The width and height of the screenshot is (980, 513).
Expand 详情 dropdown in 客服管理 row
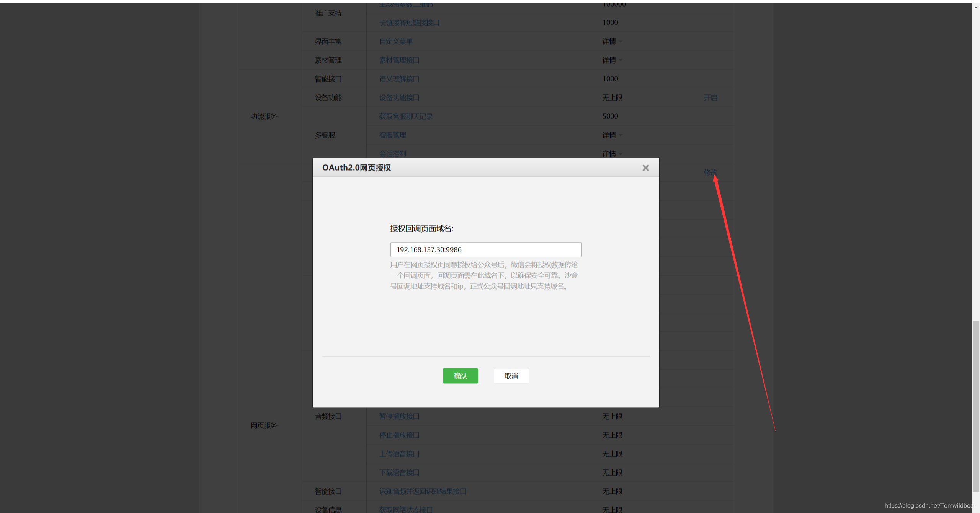(612, 135)
